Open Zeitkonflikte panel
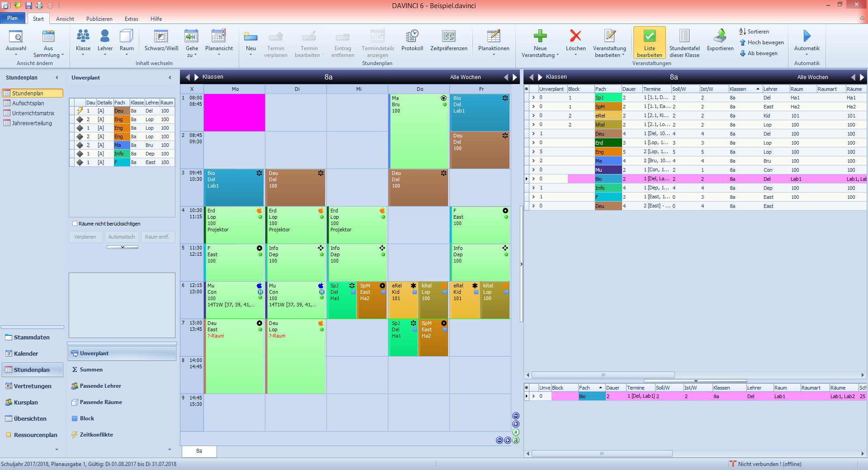The width and height of the screenshot is (868, 470). point(122,435)
